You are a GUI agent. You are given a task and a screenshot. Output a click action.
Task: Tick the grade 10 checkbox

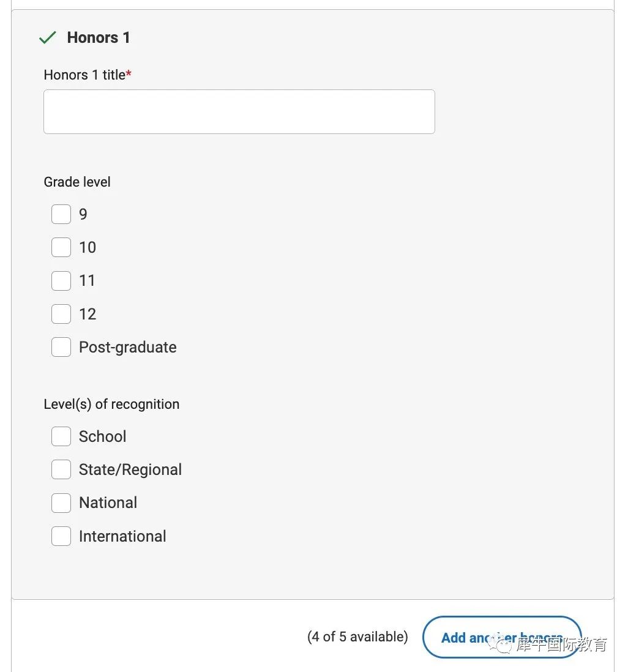click(61, 247)
